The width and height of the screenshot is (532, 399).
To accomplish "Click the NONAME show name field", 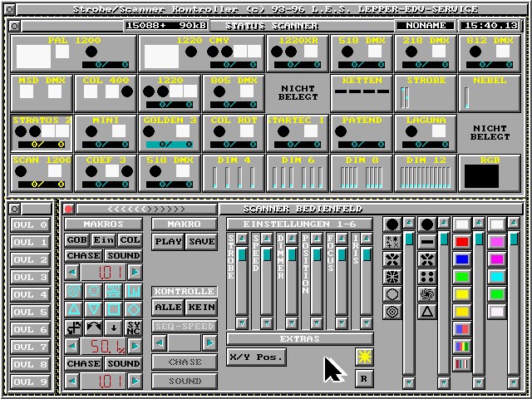I will point(426,26).
